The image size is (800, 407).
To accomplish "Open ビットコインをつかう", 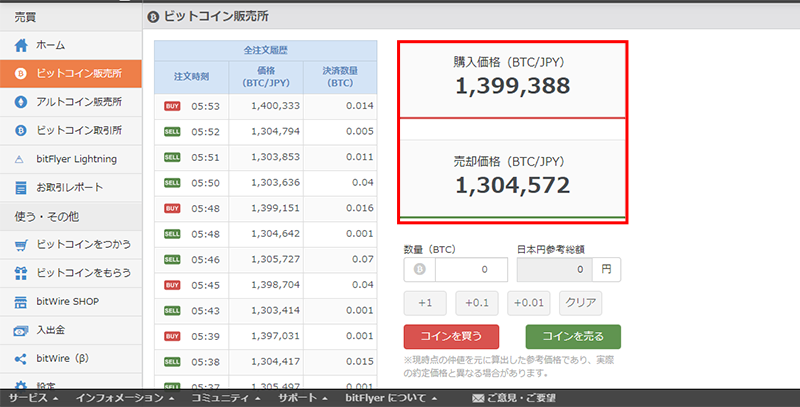I will coord(71,245).
